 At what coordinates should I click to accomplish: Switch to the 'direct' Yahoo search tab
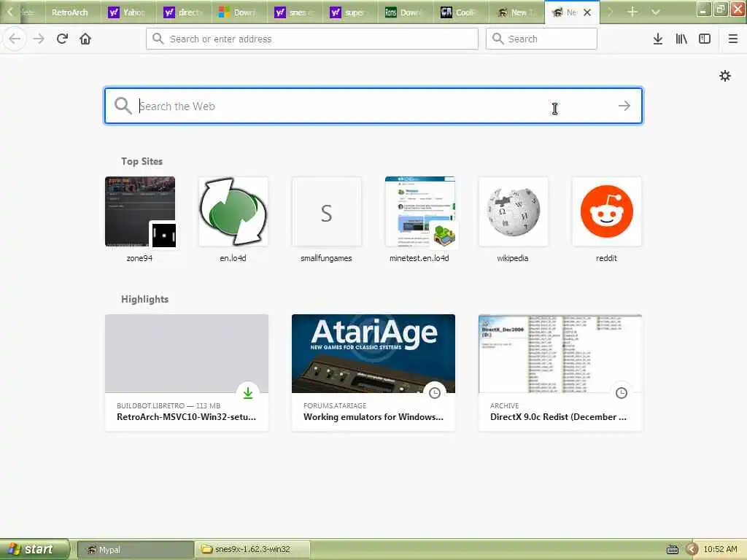coord(183,12)
